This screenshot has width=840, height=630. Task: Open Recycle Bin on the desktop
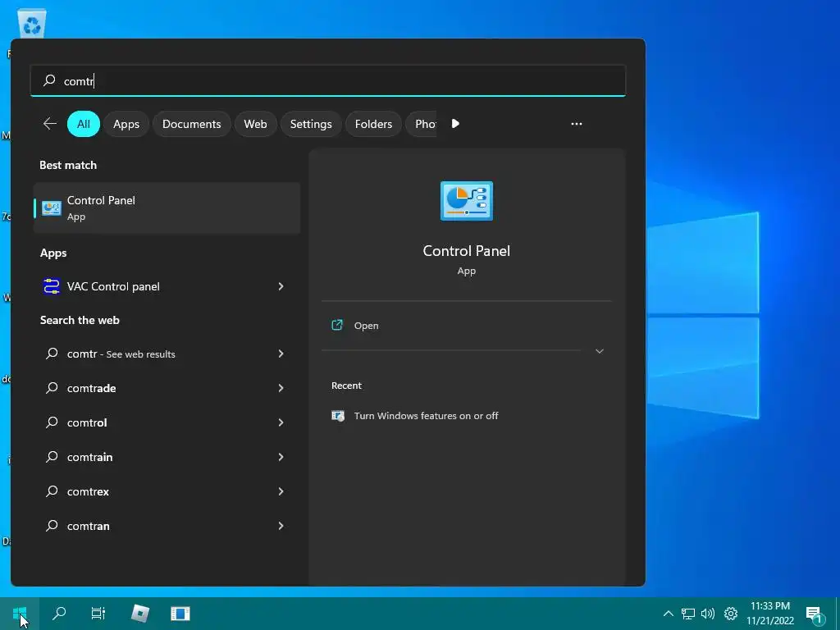(32, 25)
